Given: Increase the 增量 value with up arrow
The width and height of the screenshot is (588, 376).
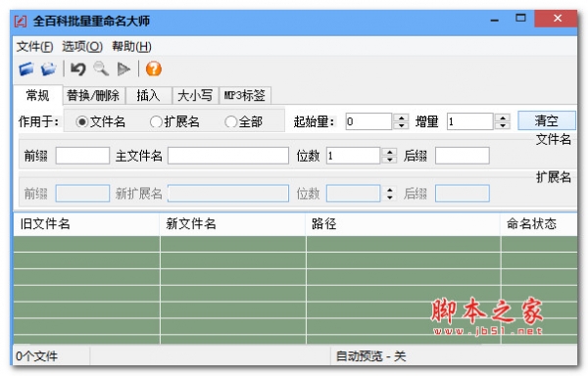Looking at the screenshot, I should tap(503, 117).
